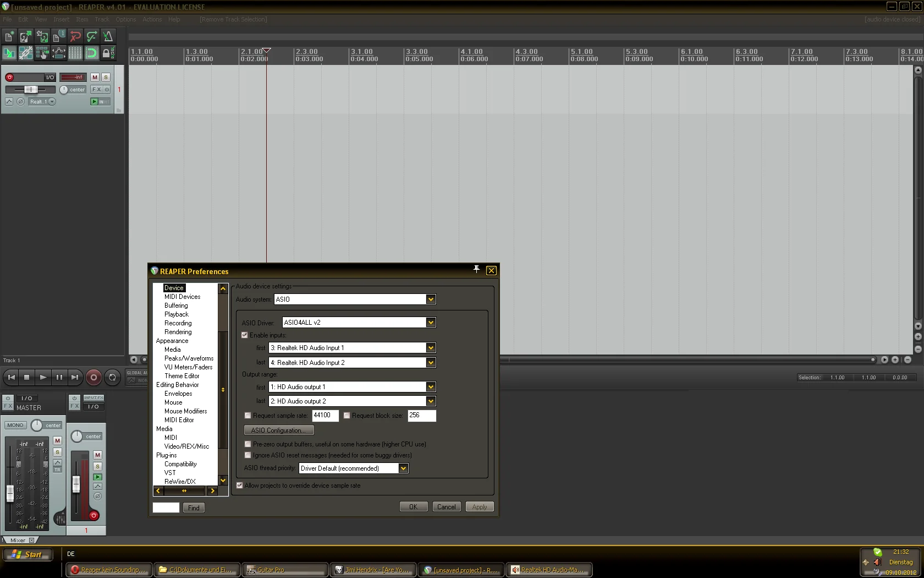The width and height of the screenshot is (924, 578).
Task: Click the New Project toolbar icon
Action: pos(9,37)
